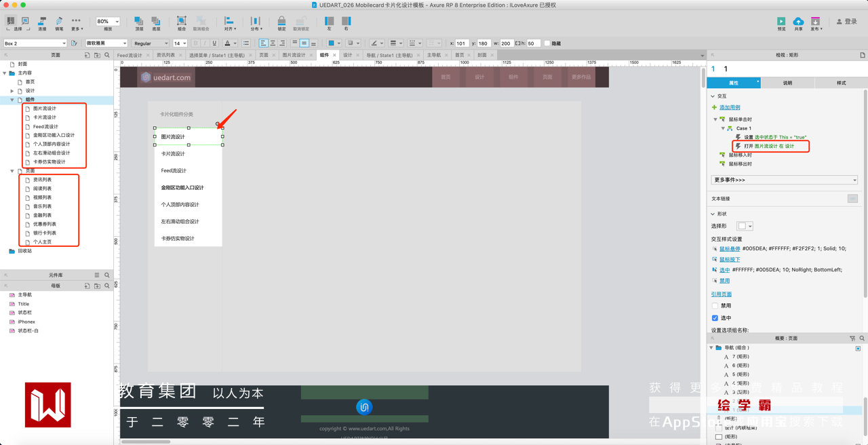This screenshot has width=868, height=445.
Task: Click the 鼠标悬停 mouse over style link
Action: point(730,249)
